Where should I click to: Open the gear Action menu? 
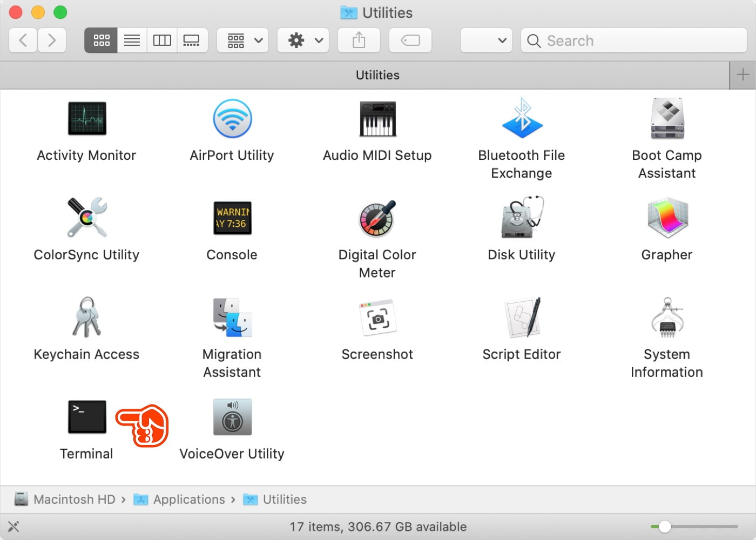[303, 40]
